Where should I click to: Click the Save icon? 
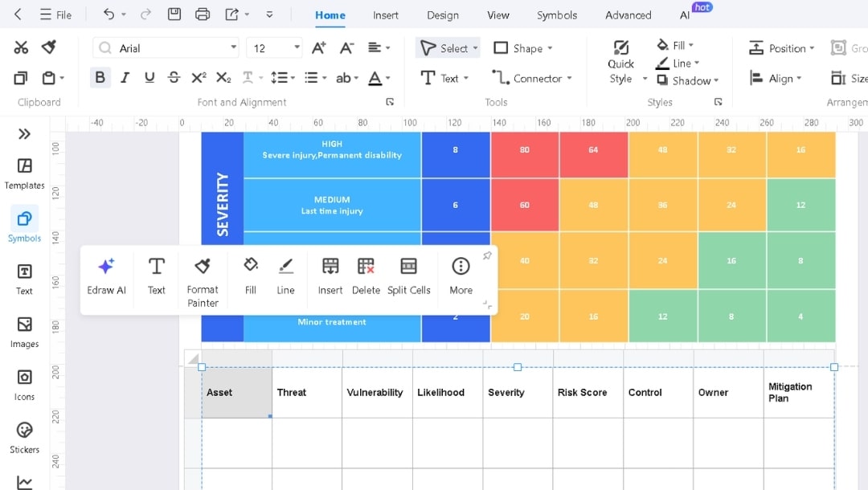point(173,14)
